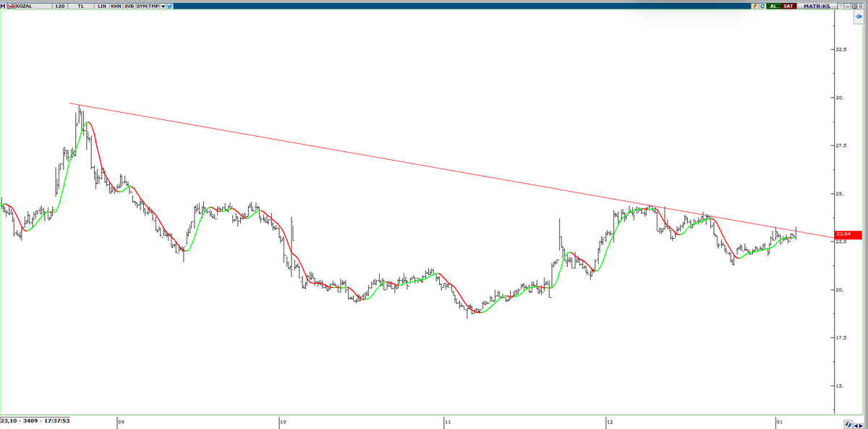Open the 120 period selector

(x=59, y=4)
